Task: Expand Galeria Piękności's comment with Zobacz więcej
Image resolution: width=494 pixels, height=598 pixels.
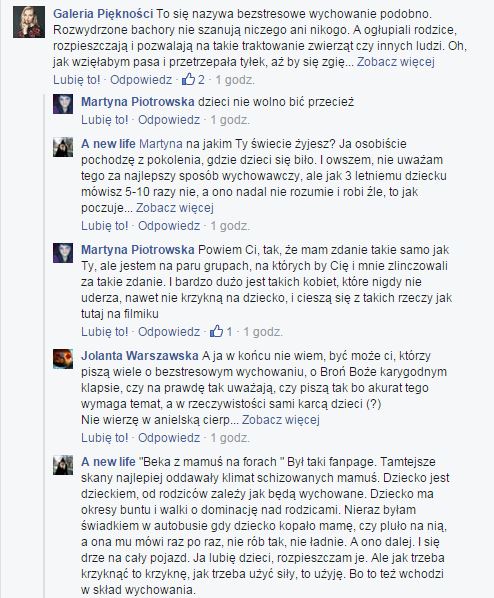Action: [396, 62]
